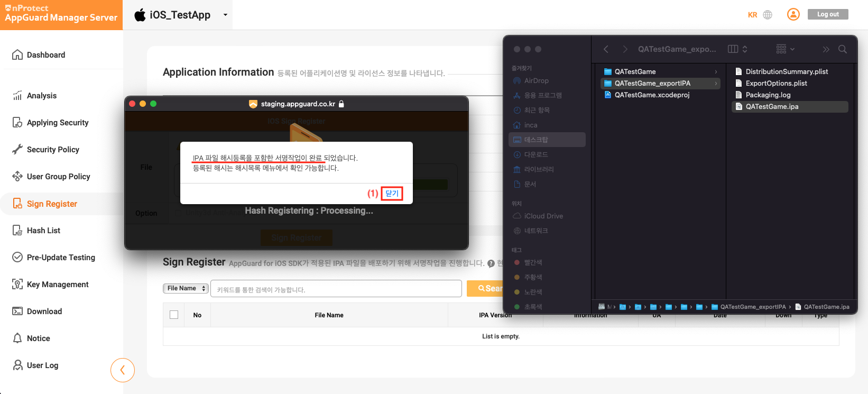Toggle the select-all checkbox in table header
Screen dimensions: 868x394
174,315
